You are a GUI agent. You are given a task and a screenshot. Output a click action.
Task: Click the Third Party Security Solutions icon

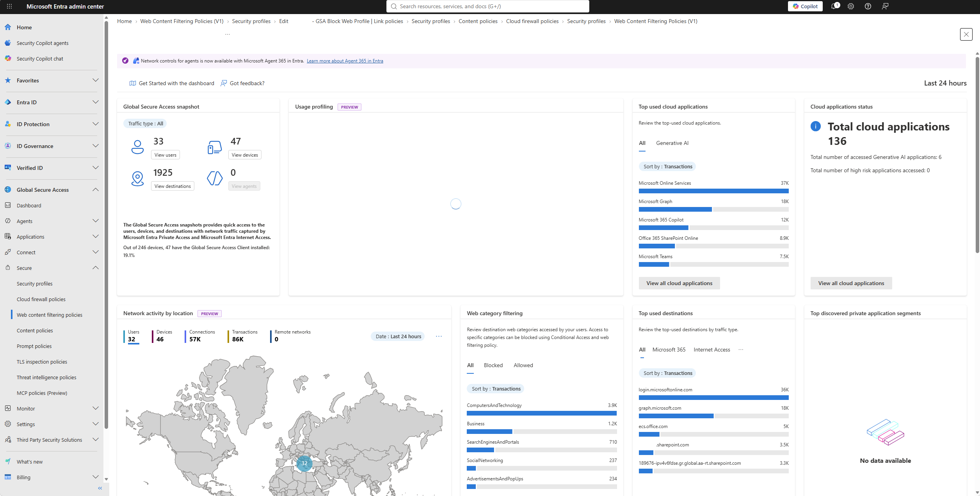pos(8,440)
